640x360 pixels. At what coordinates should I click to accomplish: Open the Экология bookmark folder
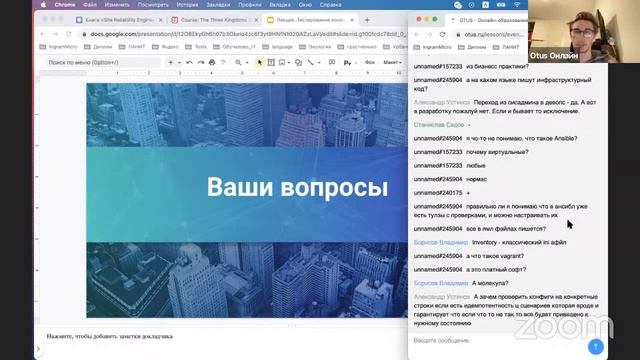tap(315, 47)
